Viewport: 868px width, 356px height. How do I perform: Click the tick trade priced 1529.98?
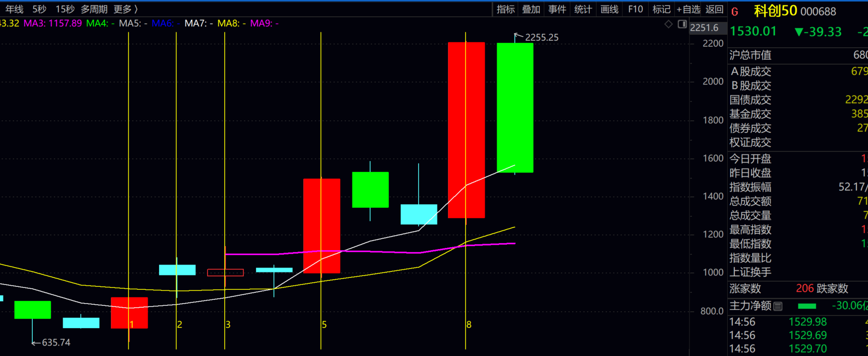808,322
